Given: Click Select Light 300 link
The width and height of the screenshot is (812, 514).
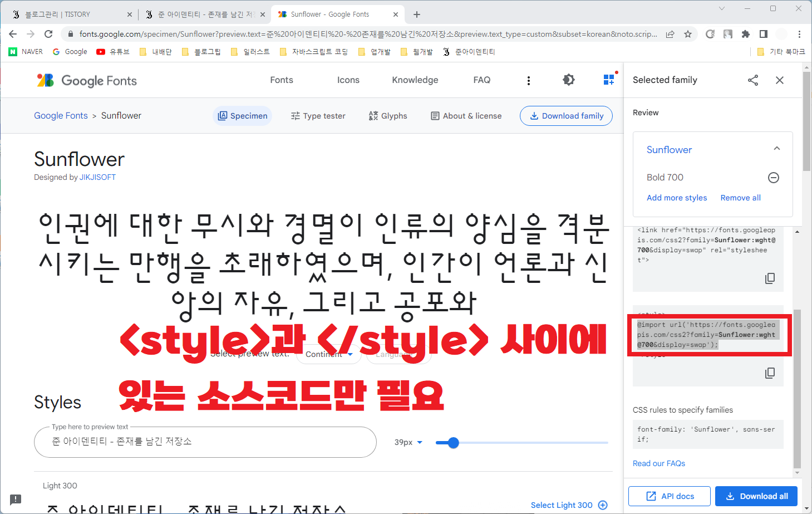Looking at the screenshot, I should tap(562, 505).
